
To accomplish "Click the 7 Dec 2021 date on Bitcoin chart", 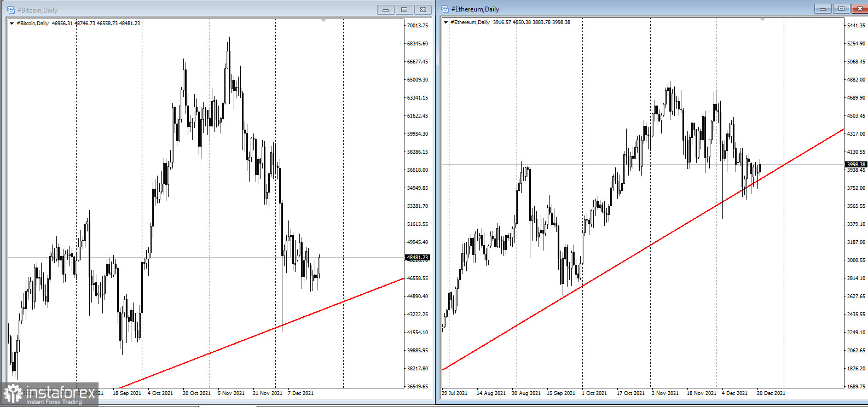I will click(x=301, y=393).
